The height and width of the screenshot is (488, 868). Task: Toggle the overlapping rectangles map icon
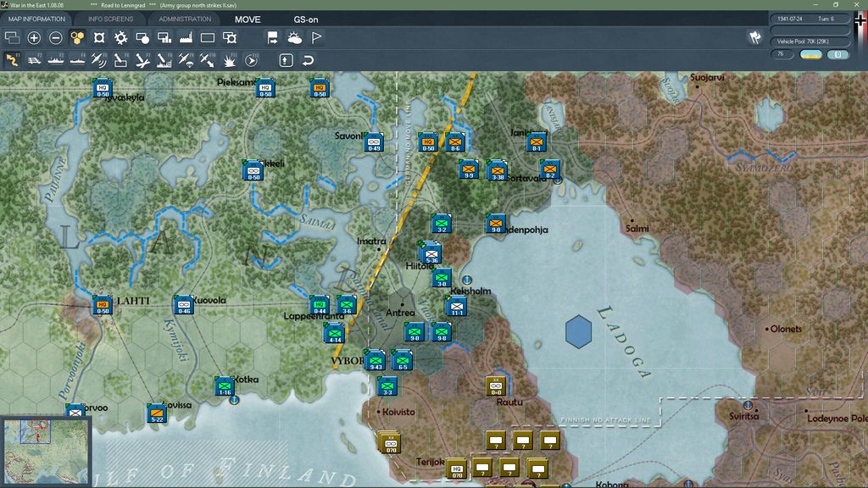tap(12, 37)
